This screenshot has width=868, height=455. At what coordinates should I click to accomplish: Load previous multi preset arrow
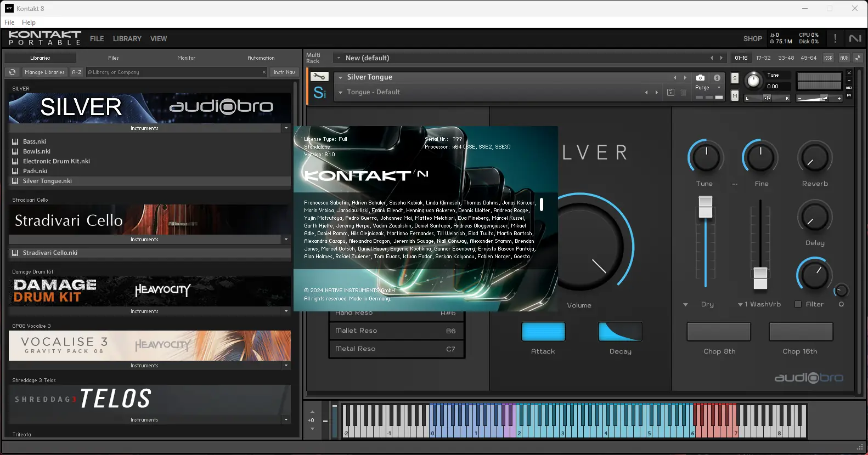point(712,58)
